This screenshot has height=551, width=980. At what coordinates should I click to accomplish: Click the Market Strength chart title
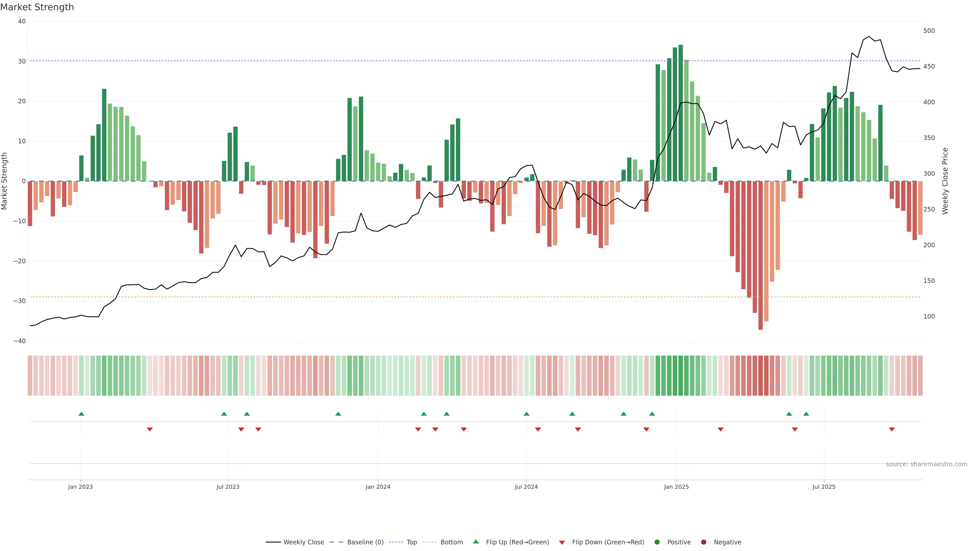37,7
